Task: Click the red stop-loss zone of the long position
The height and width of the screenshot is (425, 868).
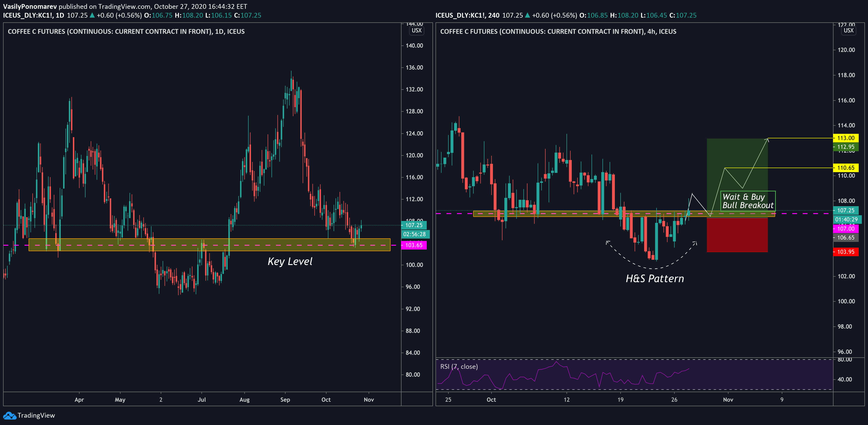Action: click(x=737, y=235)
